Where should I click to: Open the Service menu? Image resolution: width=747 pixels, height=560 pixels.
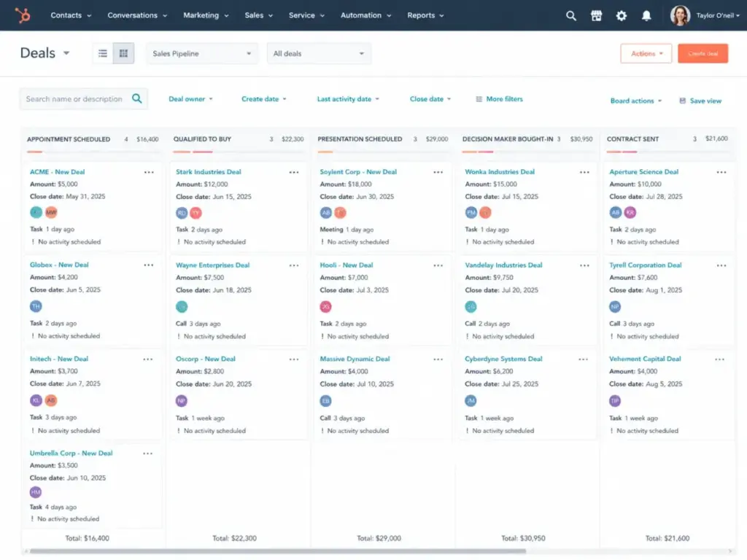(x=306, y=15)
